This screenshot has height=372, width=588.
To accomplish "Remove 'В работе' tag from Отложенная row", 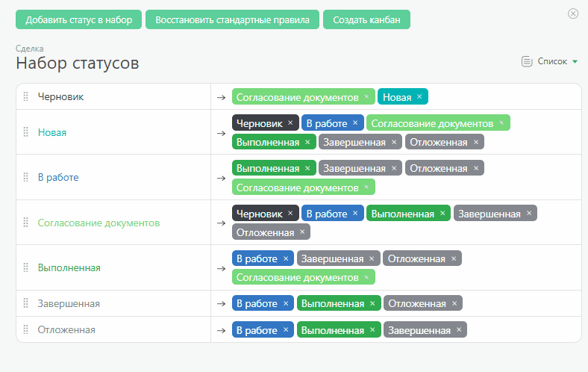I will coord(286,329).
